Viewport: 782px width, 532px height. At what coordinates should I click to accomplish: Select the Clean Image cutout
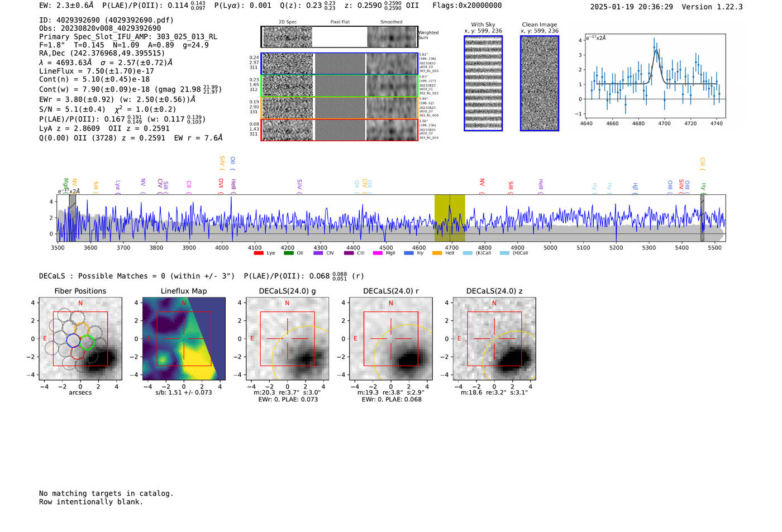pyautogui.click(x=540, y=83)
